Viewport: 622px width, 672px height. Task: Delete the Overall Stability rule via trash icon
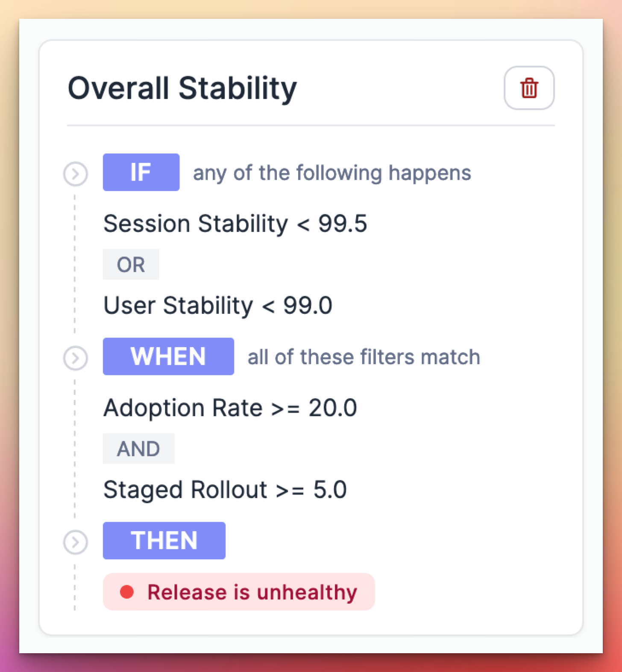point(529,88)
